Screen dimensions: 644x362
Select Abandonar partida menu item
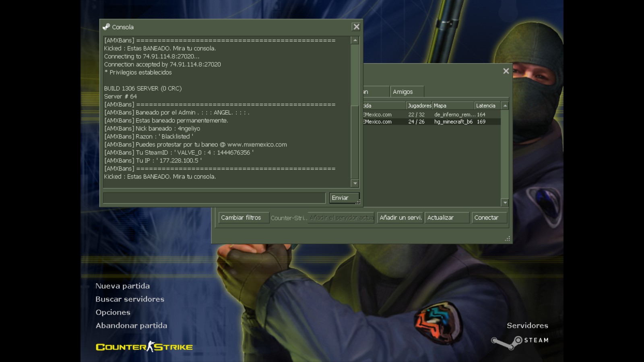point(131,326)
